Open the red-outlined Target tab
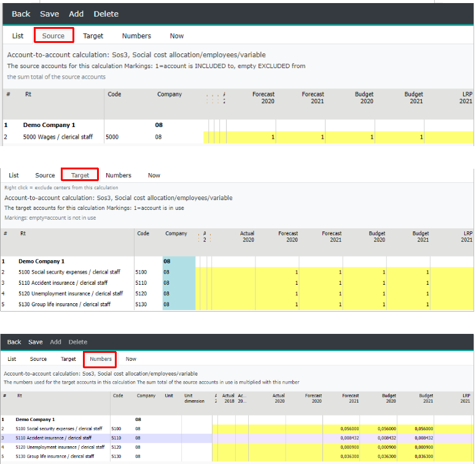This screenshot has height=464, width=476. [80, 175]
